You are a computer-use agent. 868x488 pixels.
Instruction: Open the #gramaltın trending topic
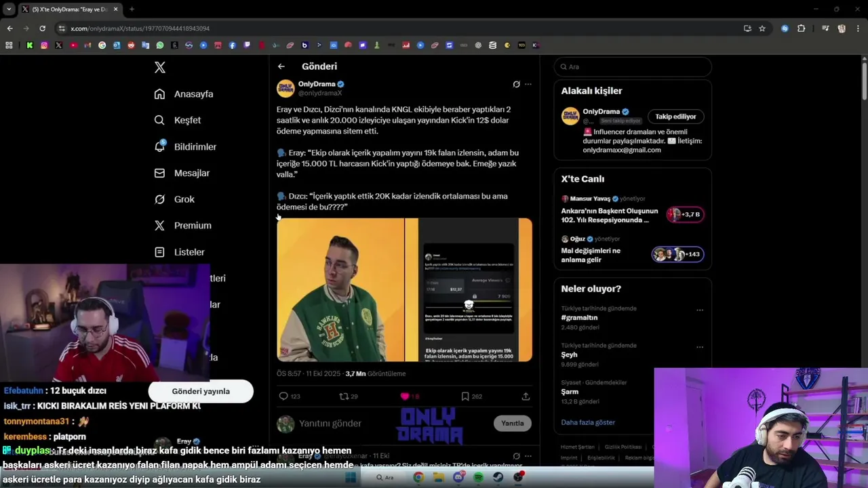click(579, 318)
